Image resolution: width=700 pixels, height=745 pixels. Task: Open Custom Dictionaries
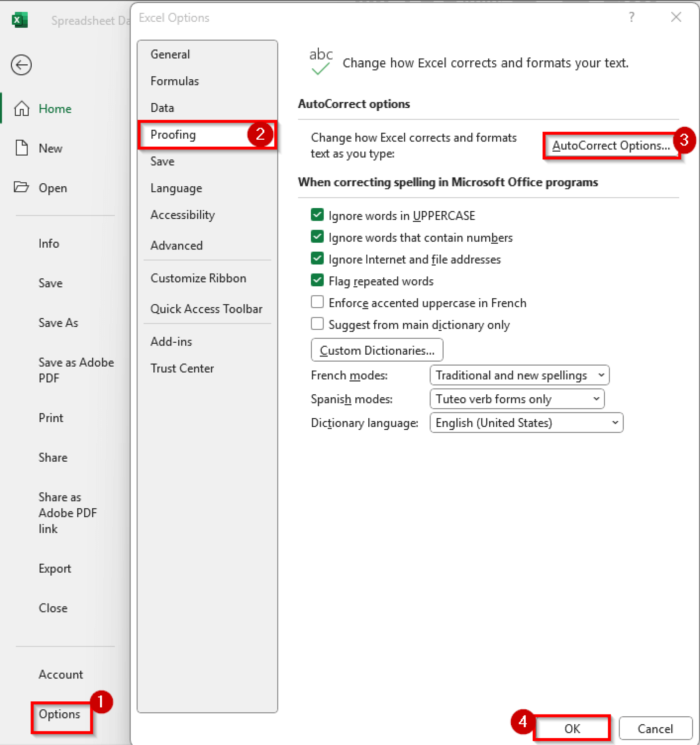[377, 350]
